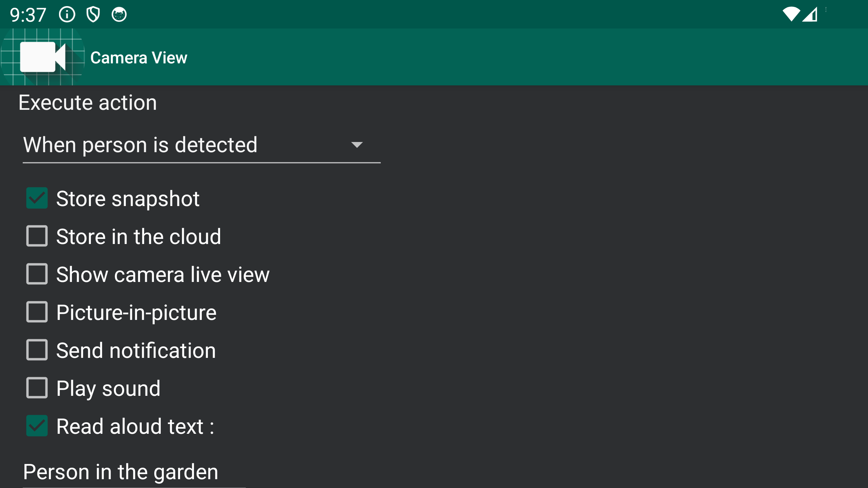The image size is (868, 488).
Task: Open the 'When person is detected' dropdown
Action: (190, 145)
